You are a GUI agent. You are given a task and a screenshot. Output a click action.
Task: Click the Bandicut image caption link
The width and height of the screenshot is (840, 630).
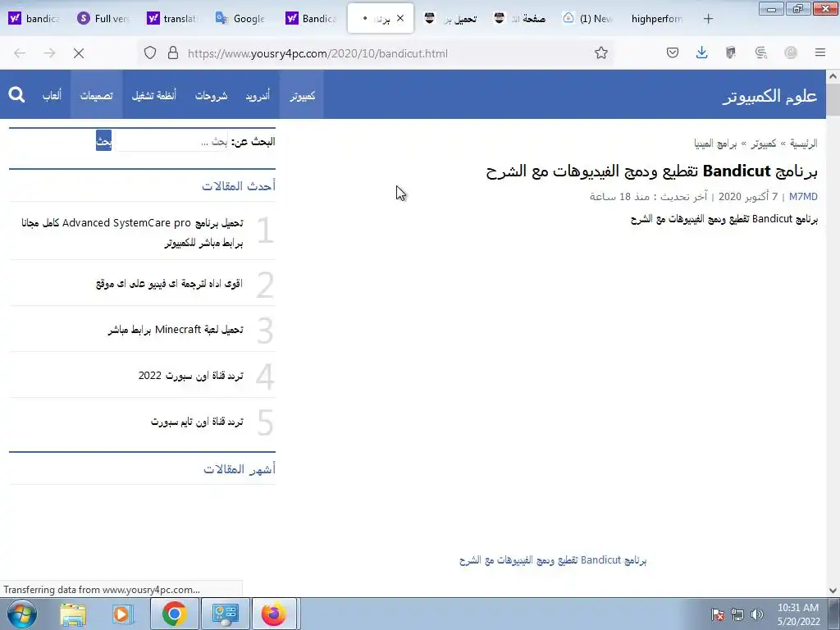click(553, 559)
